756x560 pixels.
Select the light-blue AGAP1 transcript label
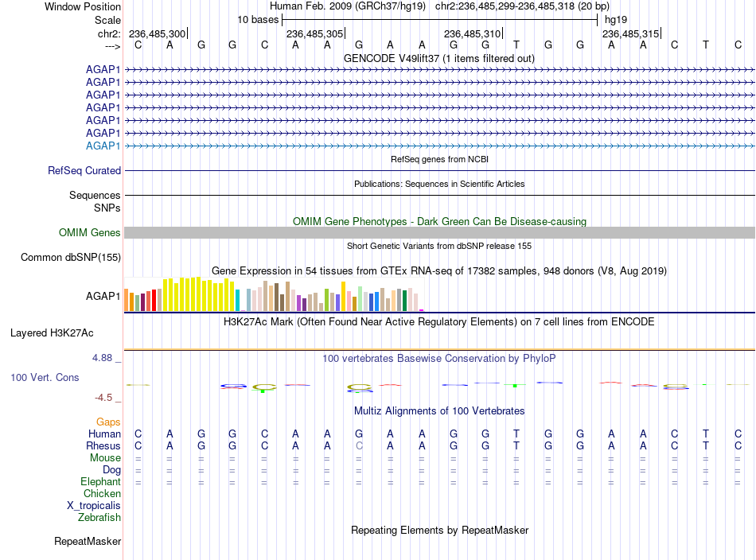tap(103, 146)
